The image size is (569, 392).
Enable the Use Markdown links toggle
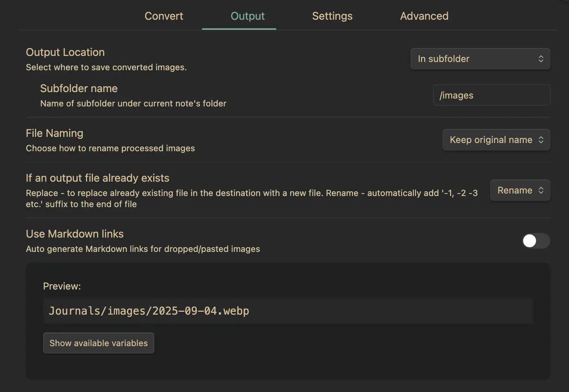(x=535, y=241)
